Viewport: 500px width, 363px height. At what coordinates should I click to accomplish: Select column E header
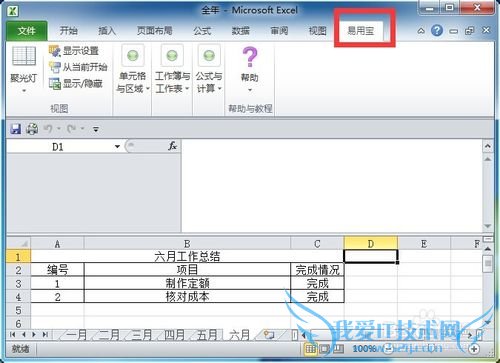tap(424, 244)
